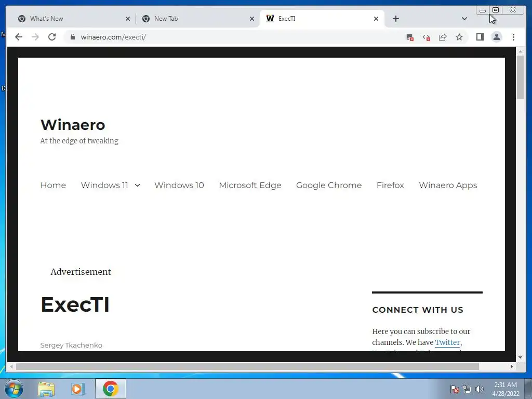Follow the Twitter link

coord(447,342)
